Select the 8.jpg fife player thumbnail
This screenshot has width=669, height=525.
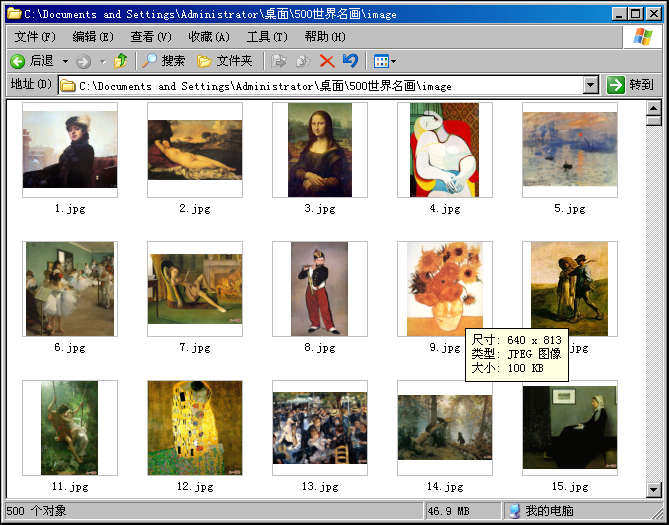320,289
